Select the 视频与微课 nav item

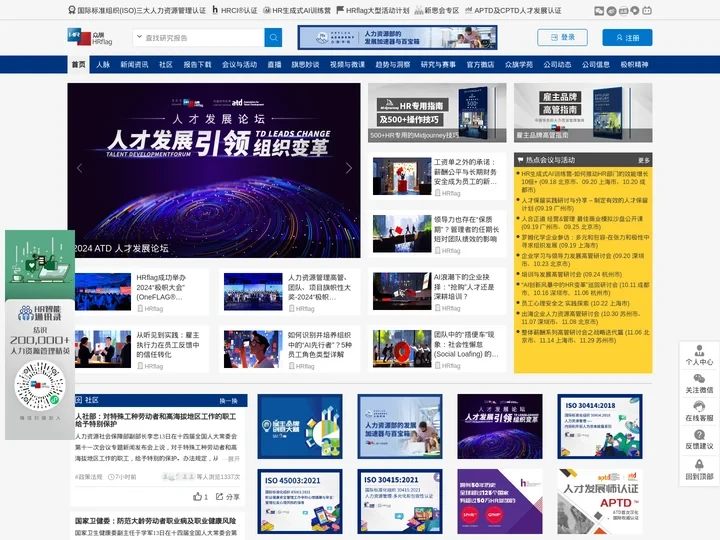[347, 65]
